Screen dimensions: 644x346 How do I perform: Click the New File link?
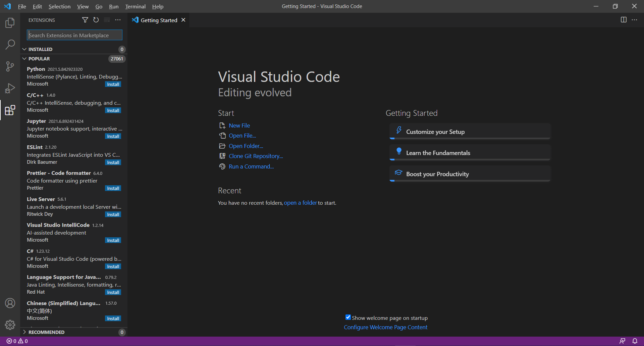point(239,126)
